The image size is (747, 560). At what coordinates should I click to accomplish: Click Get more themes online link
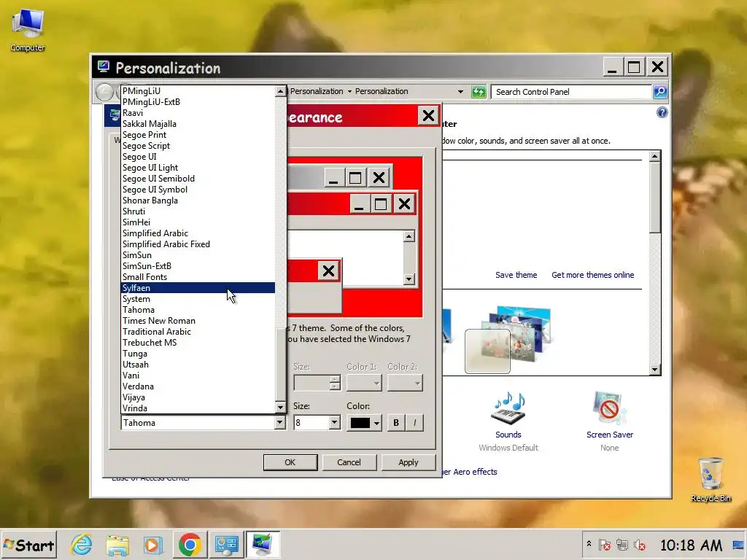tap(592, 275)
